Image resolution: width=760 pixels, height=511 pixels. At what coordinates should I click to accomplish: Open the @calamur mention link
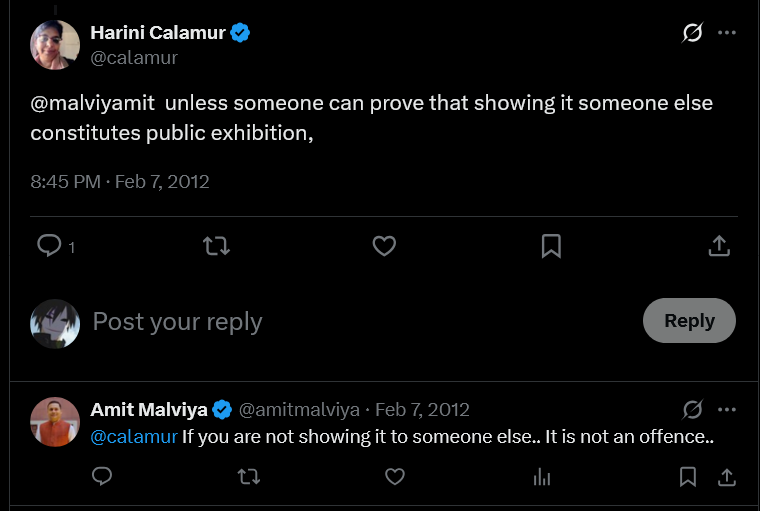134,437
